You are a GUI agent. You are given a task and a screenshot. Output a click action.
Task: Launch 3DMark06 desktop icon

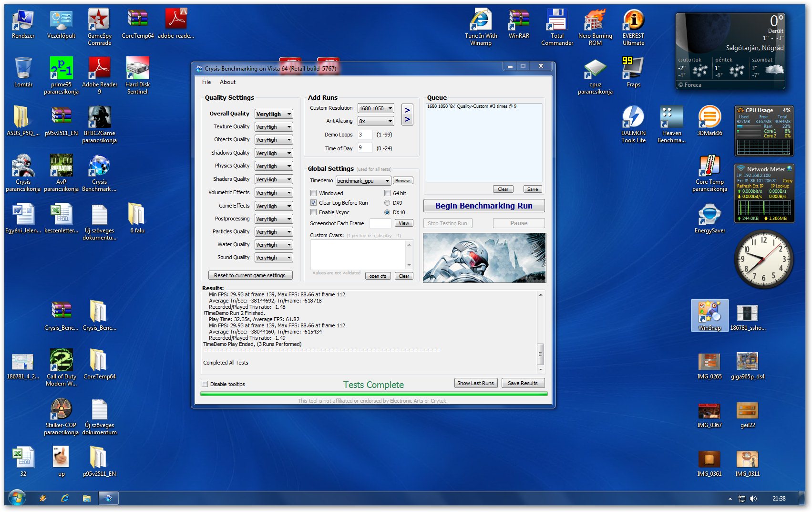tap(709, 121)
